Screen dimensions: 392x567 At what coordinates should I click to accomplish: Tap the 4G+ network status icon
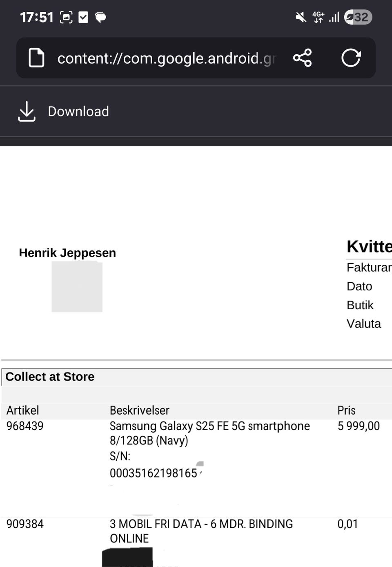318,17
